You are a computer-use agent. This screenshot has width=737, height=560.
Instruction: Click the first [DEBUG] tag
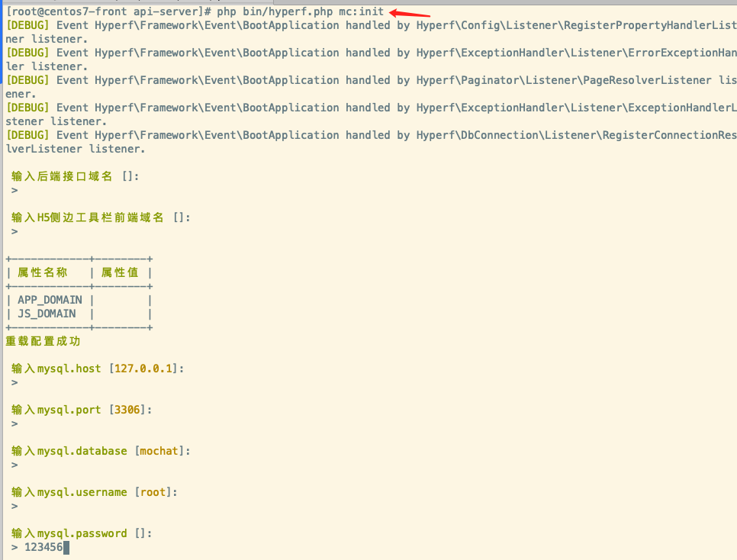27,25
